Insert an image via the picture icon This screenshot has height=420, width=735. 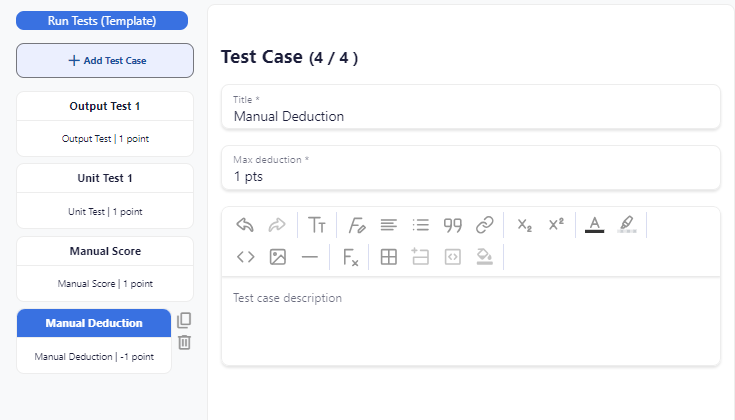pos(278,257)
